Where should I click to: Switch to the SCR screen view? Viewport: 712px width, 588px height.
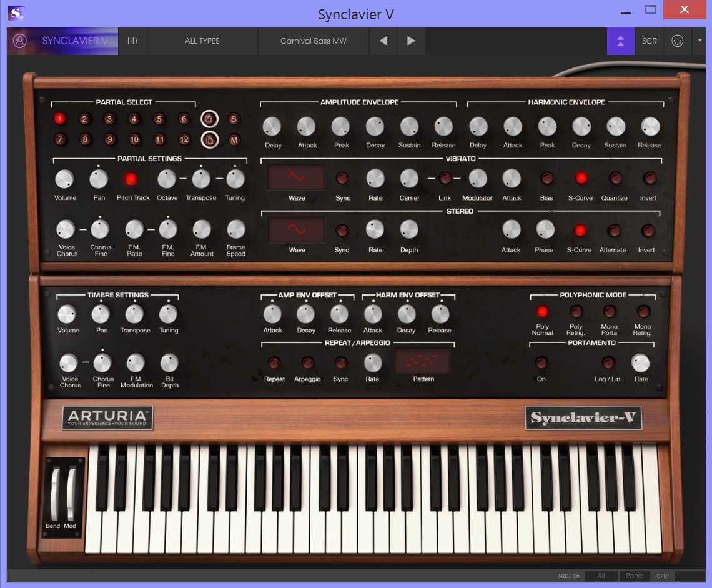(x=650, y=41)
